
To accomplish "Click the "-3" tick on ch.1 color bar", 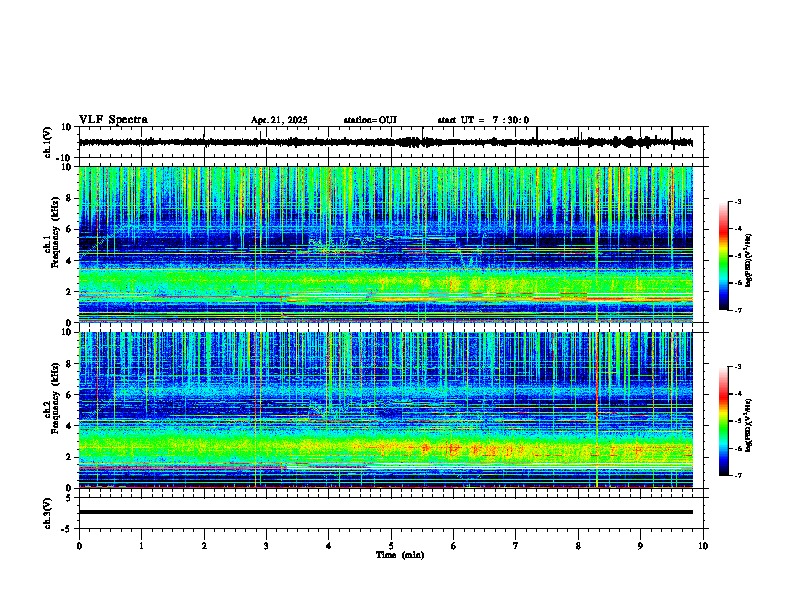I will click(737, 201).
